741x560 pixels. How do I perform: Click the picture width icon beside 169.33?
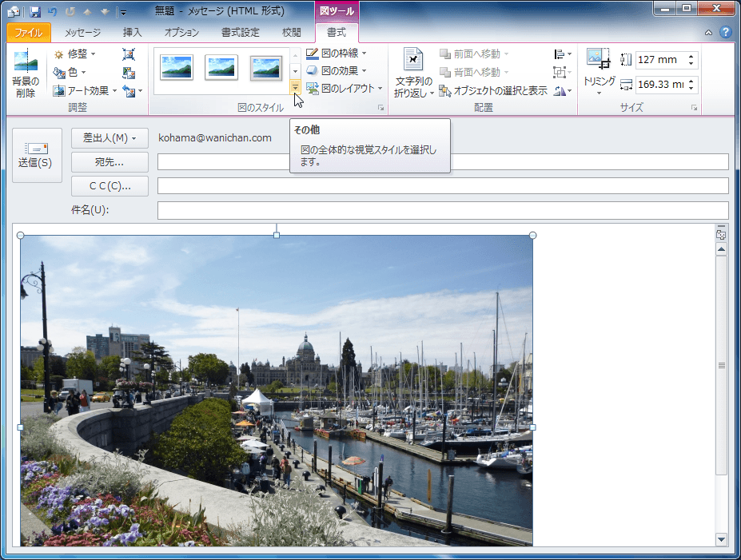[x=626, y=85]
